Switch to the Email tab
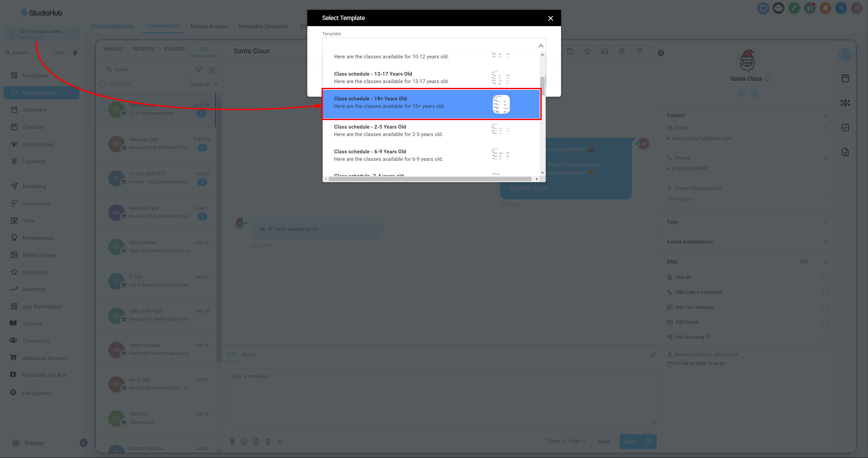 coord(249,354)
